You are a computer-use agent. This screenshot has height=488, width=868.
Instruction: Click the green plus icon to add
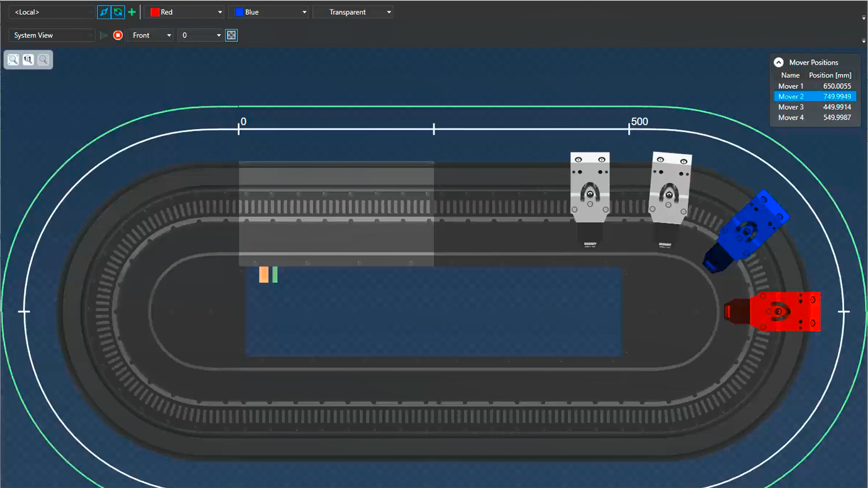[132, 12]
